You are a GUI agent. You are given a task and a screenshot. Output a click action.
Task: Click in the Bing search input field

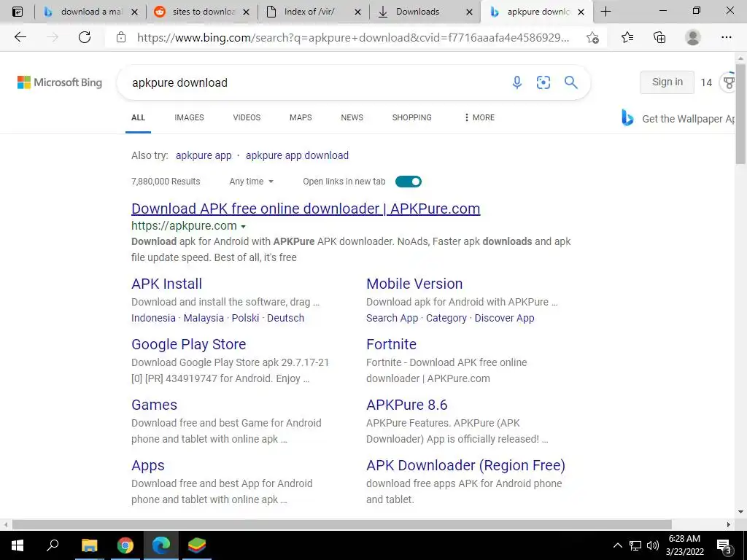pos(314,82)
